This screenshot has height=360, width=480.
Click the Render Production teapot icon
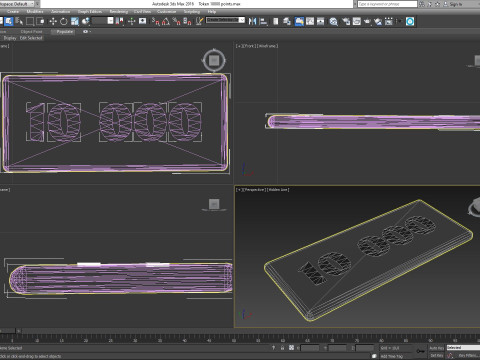[367, 22]
